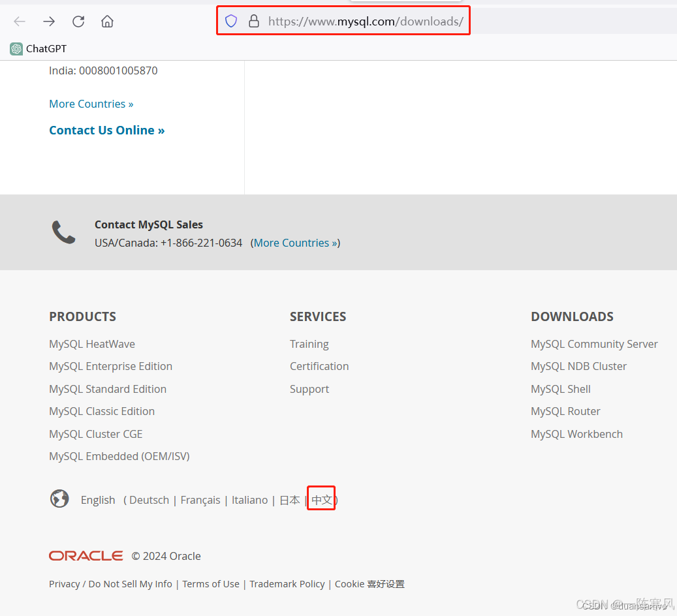Image resolution: width=677 pixels, height=616 pixels.
Task: Click the India: 0008001005870 phone number
Action: (x=103, y=70)
